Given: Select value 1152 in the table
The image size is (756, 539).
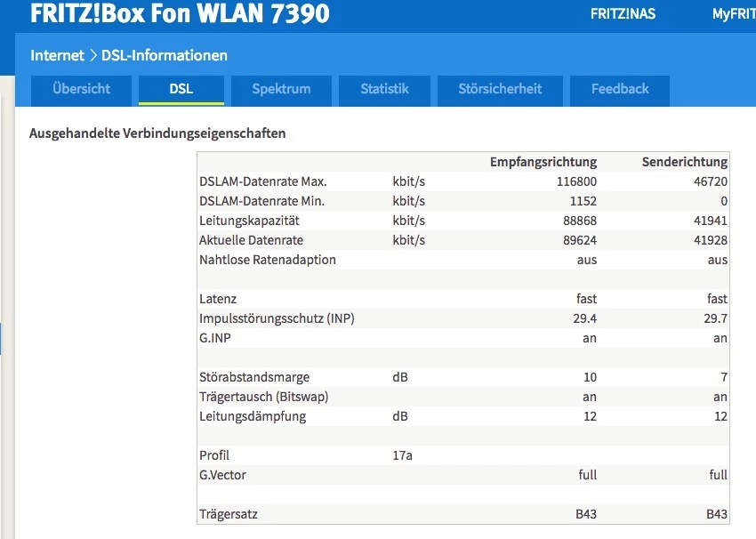Looking at the screenshot, I should [x=583, y=201].
